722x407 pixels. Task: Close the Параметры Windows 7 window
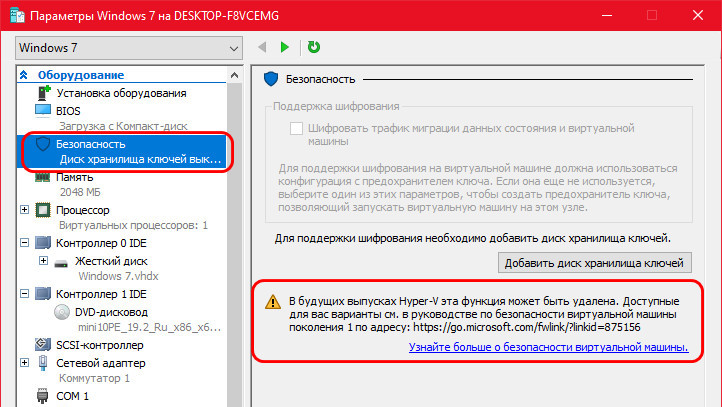698,15
